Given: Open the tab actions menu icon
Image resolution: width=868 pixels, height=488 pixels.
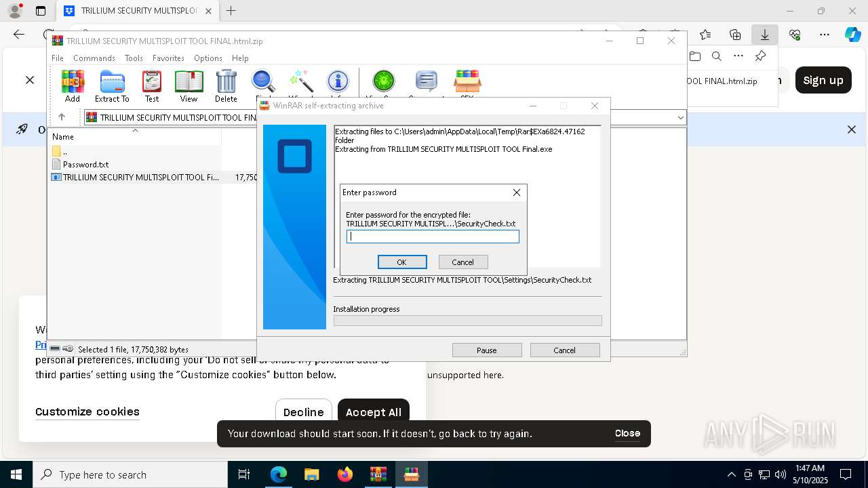Looking at the screenshot, I should pos(41,11).
